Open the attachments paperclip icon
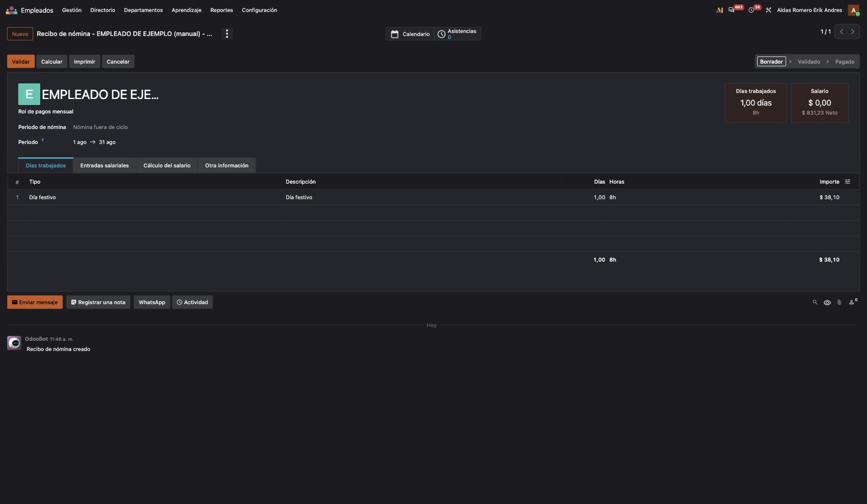Screen dimensions: 867x504 pyautogui.click(x=839, y=302)
